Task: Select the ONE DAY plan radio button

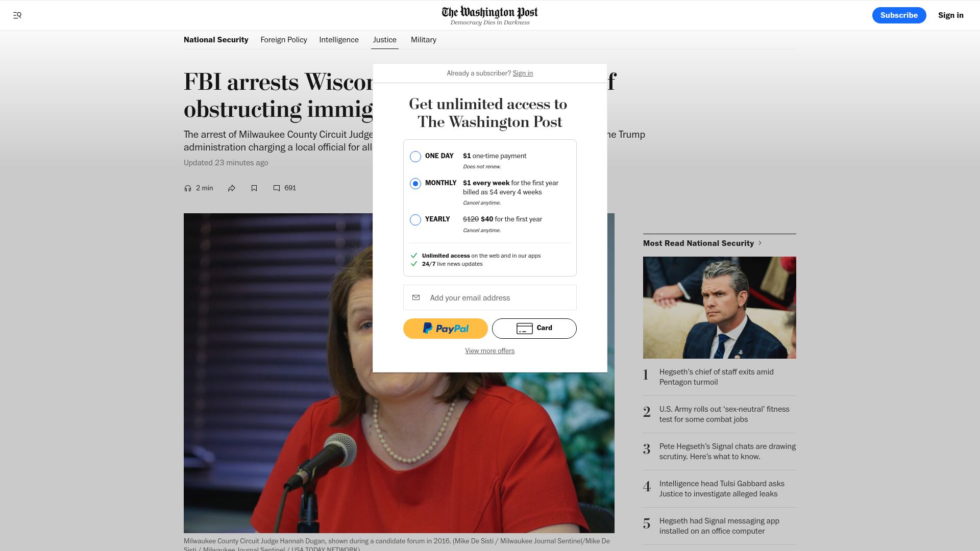Action: pos(415,157)
